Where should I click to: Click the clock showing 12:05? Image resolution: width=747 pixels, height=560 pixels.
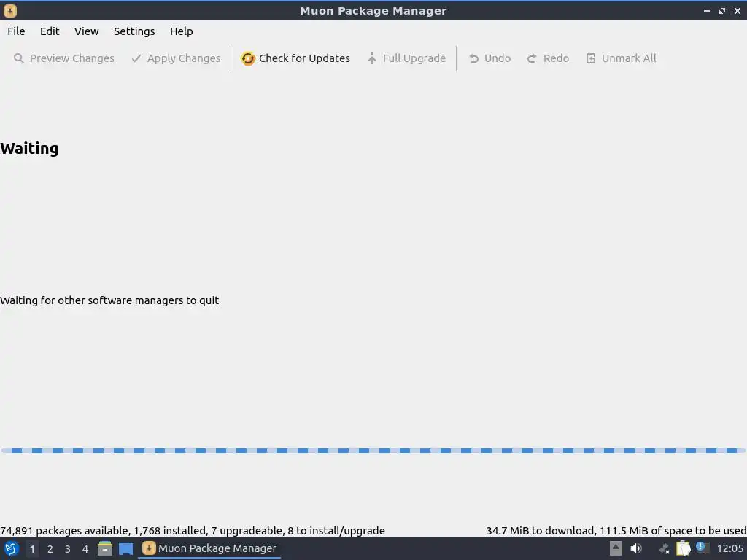[x=729, y=548]
